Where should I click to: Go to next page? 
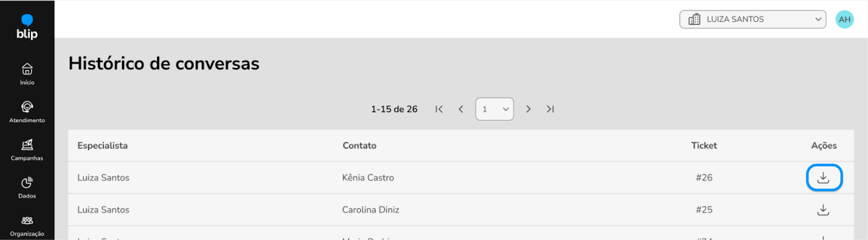pos(528,109)
